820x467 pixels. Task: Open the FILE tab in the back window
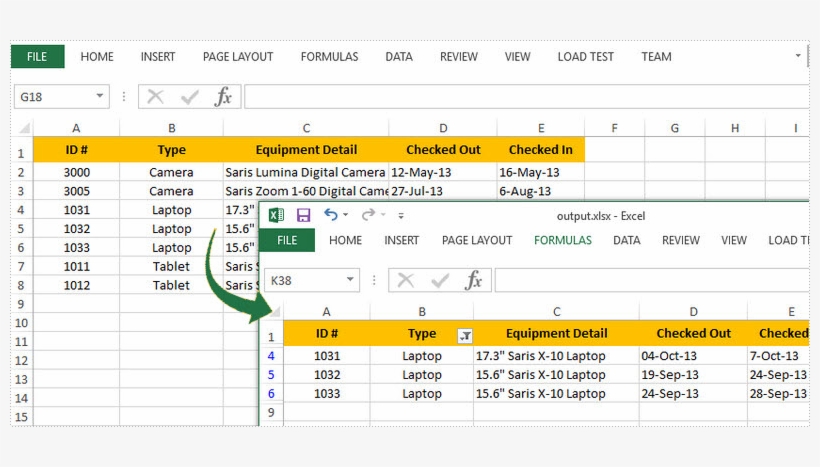(x=37, y=56)
